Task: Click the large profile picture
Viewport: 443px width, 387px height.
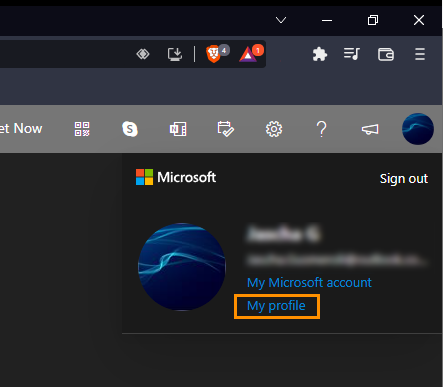Action: pos(182,267)
